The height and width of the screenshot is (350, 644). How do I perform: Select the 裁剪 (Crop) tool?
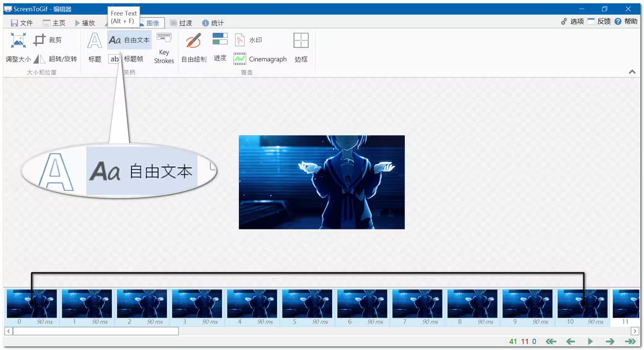click(x=48, y=40)
